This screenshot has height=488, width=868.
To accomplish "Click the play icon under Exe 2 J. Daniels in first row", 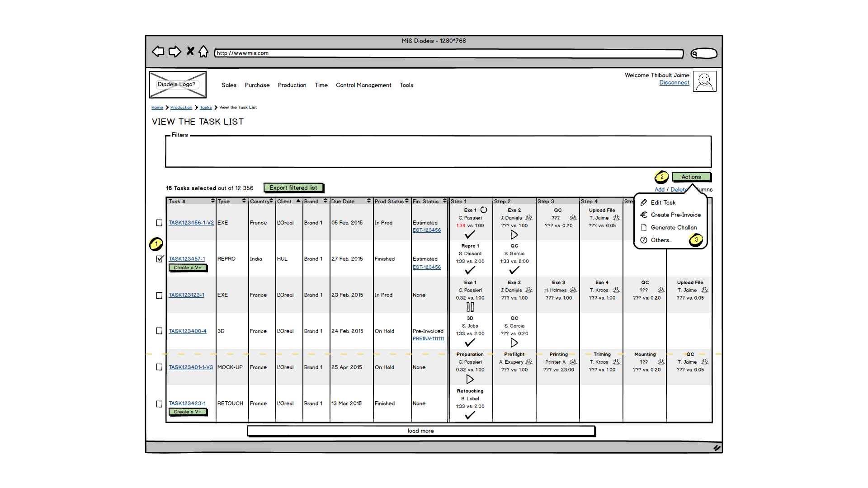I will 514,235.
